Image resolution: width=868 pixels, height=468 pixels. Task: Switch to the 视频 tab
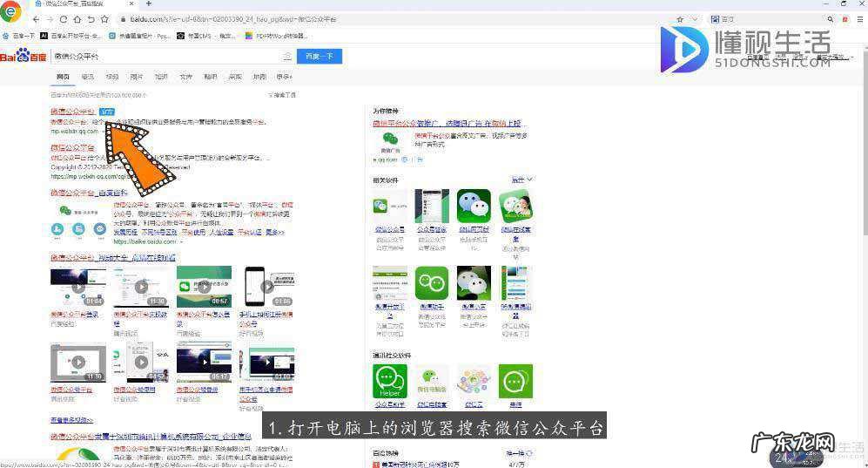[x=112, y=77]
